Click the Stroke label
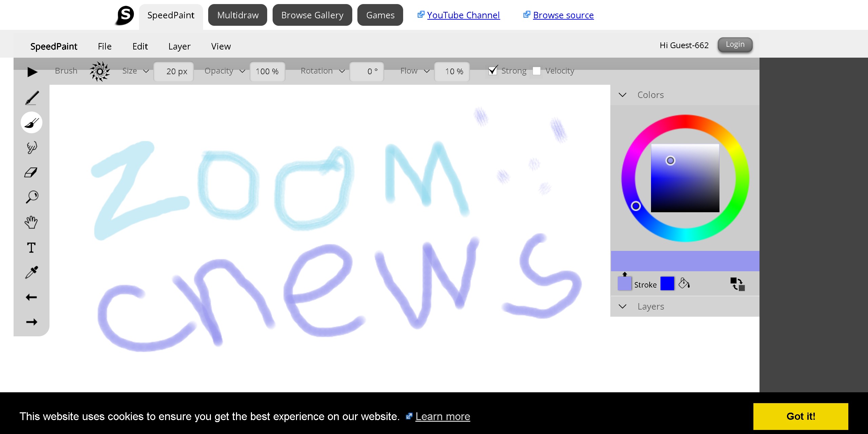The height and width of the screenshot is (434, 868). point(646,285)
